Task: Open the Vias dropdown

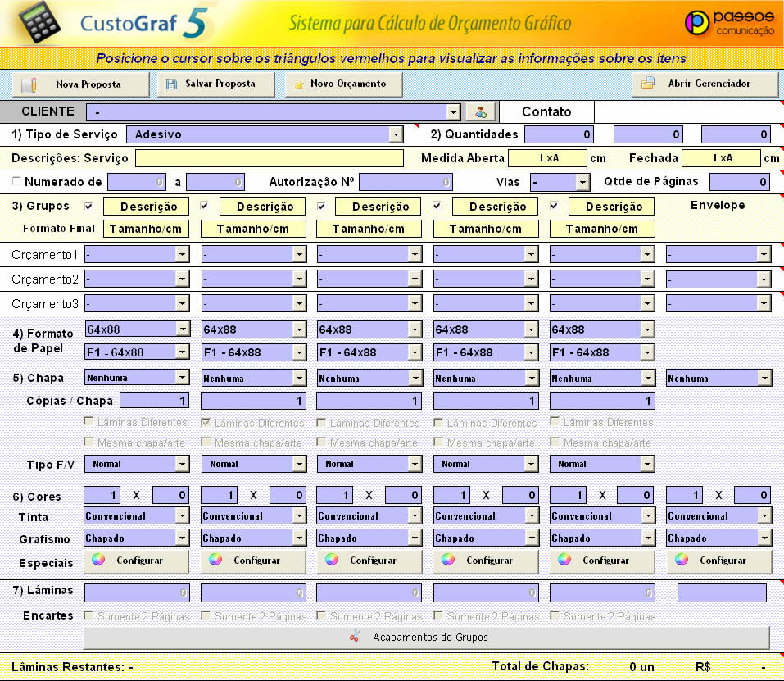Action: pos(582,182)
